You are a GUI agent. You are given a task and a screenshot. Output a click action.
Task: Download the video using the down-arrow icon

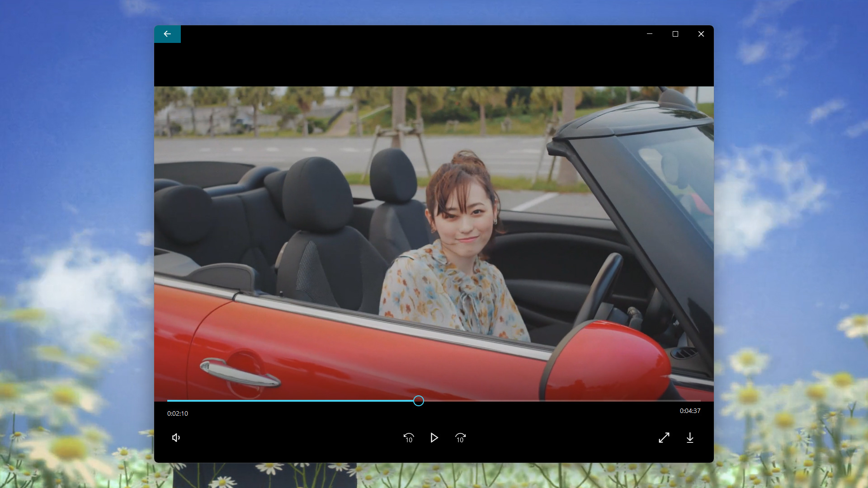click(x=690, y=437)
